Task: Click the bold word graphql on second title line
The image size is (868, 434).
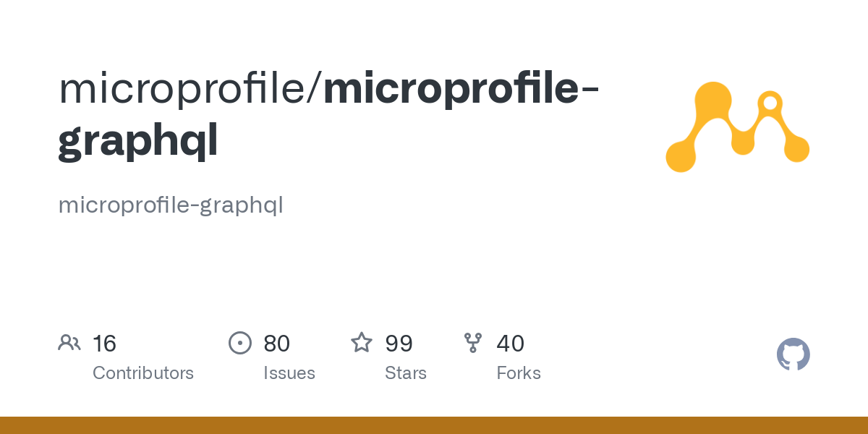Action: (137, 142)
